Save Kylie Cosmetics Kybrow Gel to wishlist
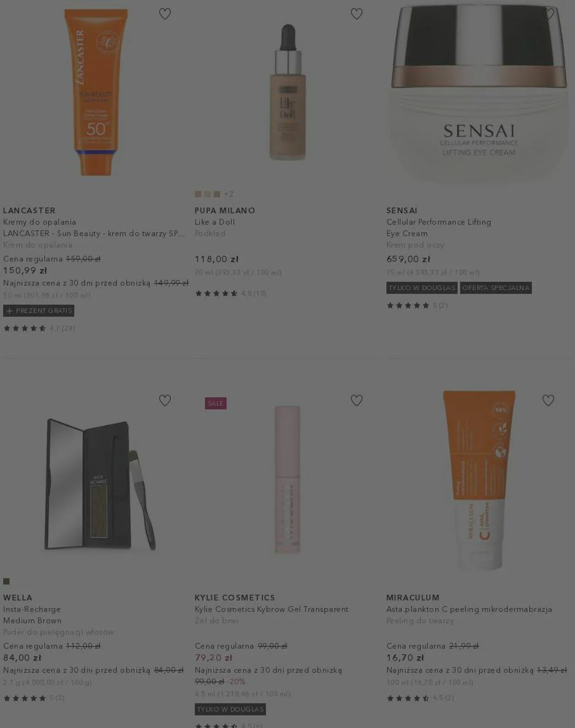This screenshot has height=728, width=575. click(x=356, y=401)
